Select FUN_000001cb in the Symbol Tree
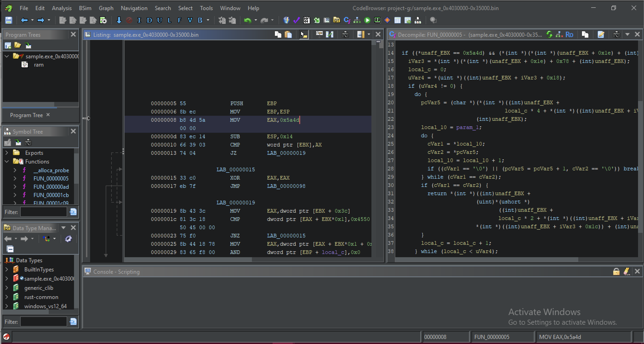 click(51, 195)
